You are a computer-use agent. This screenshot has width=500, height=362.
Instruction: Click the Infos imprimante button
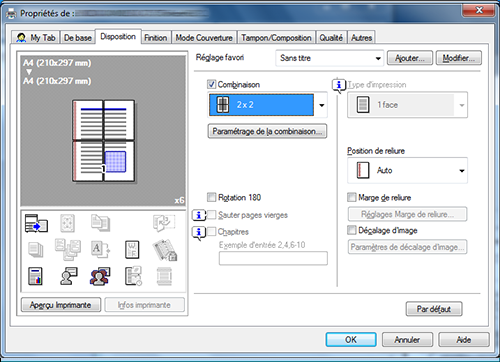click(x=144, y=305)
